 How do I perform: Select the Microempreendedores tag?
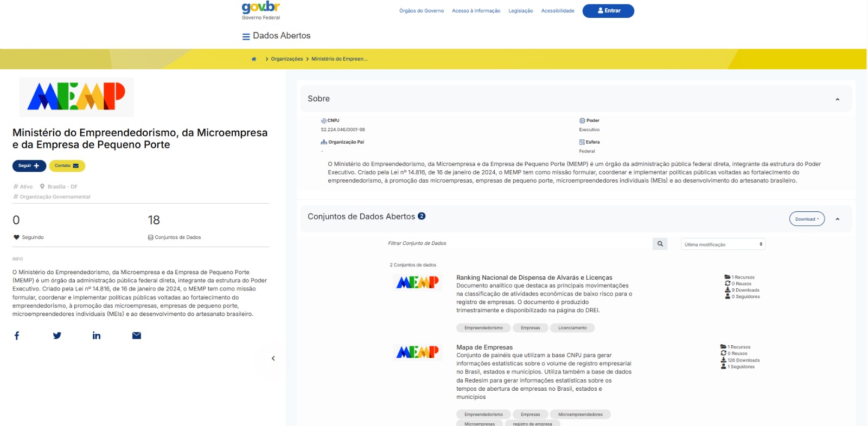580,415
